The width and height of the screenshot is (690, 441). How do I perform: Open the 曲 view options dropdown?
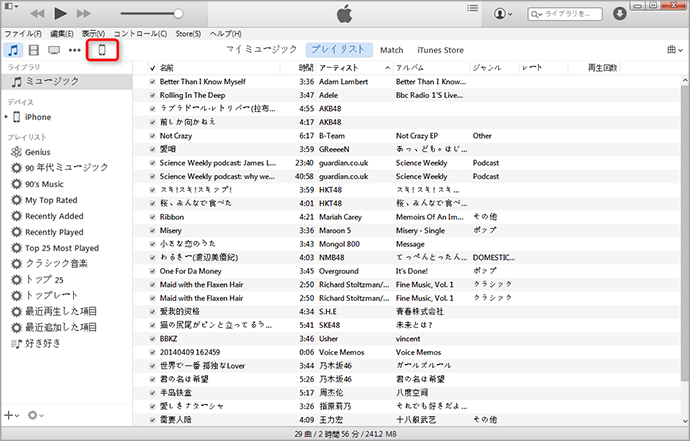tap(675, 50)
